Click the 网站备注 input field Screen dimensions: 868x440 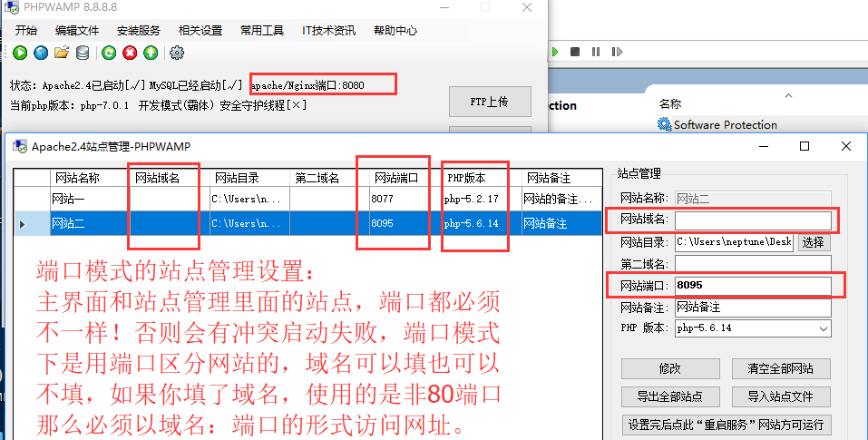pyautogui.click(x=753, y=308)
